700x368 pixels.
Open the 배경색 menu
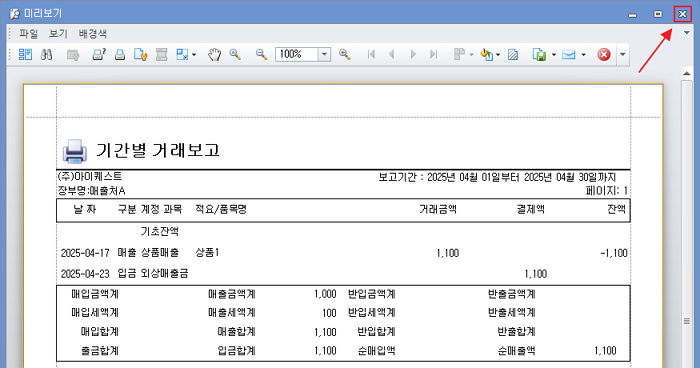pos(92,33)
